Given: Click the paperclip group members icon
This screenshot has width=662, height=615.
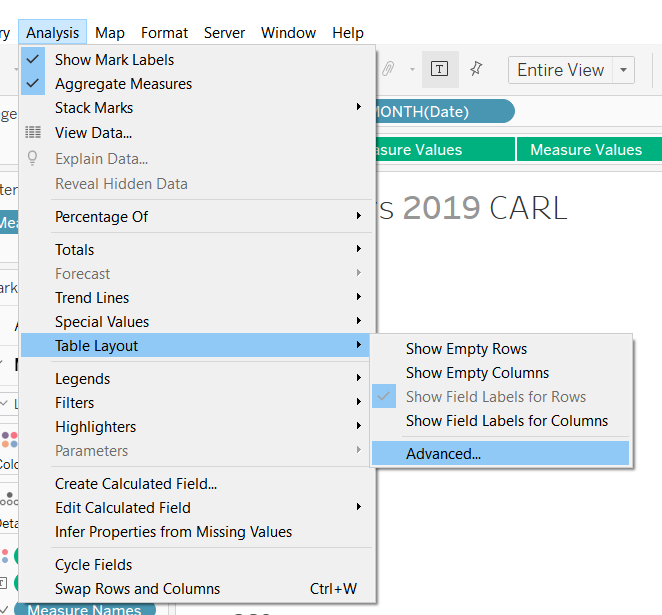Looking at the screenshot, I should 389,69.
